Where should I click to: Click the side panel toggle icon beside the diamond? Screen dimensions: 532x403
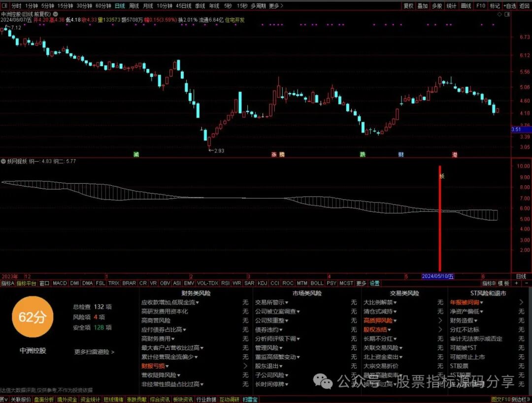point(507,14)
